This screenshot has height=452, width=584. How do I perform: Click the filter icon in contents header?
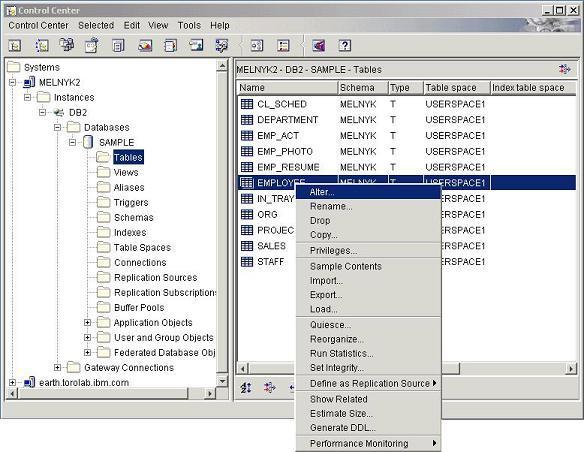click(x=565, y=69)
